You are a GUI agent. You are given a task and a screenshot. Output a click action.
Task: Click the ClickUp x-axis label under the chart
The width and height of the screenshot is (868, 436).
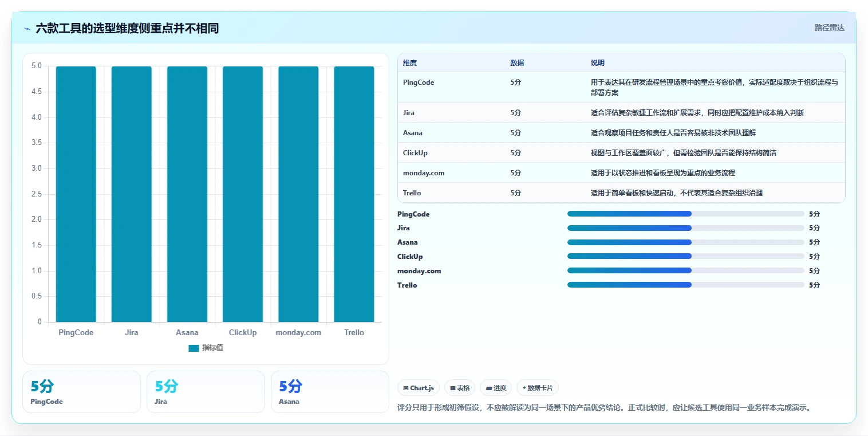pos(243,332)
